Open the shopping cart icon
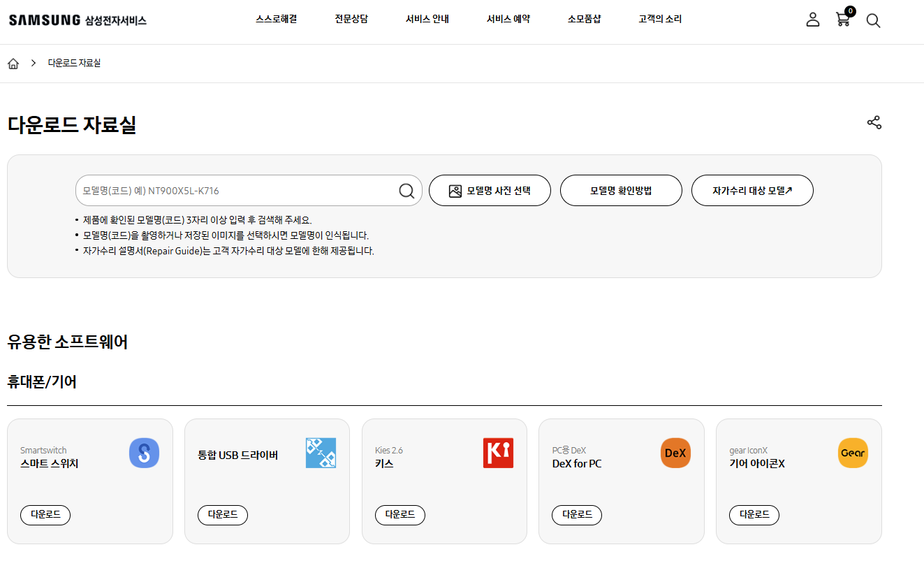 click(x=842, y=20)
